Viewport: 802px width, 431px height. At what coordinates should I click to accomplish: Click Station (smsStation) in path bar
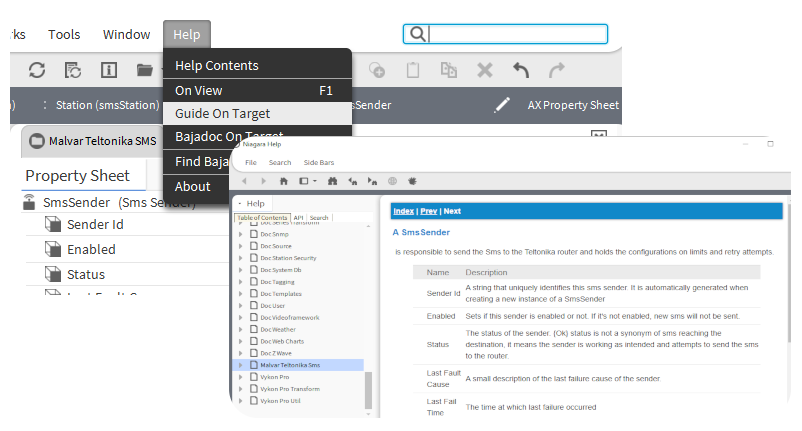pos(107,105)
